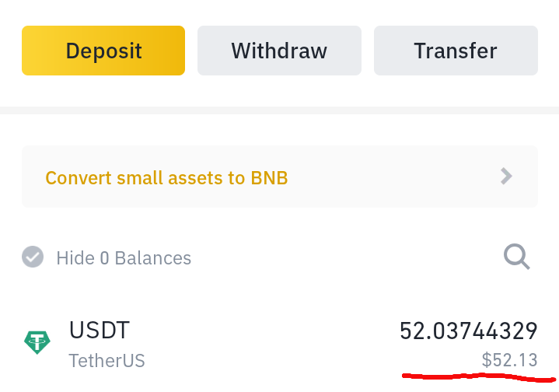Open Convert small assets to BNB link
The height and width of the screenshot is (392, 559).
pos(166,177)
